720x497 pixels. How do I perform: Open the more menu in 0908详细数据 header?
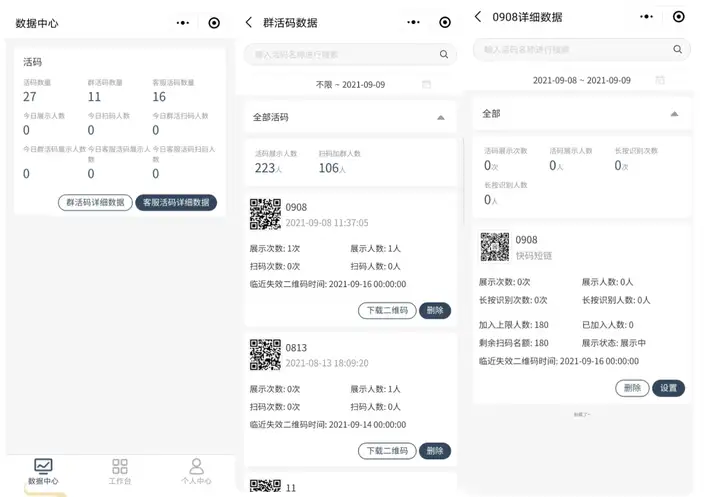pos(647,17)
